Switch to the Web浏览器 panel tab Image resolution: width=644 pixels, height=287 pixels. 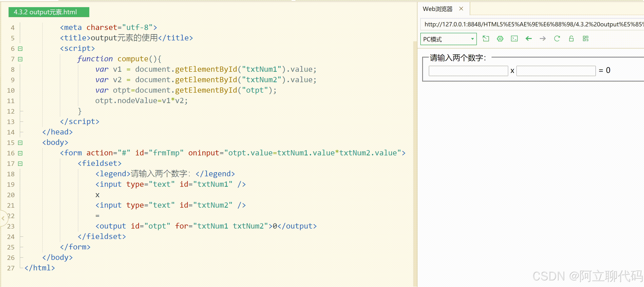pyautogui.click(x=437, y=9)
